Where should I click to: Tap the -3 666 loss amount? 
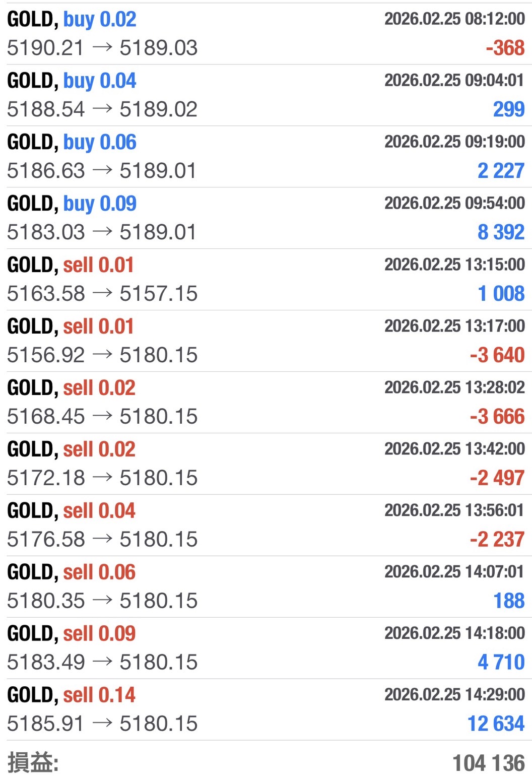click(497, 417)
